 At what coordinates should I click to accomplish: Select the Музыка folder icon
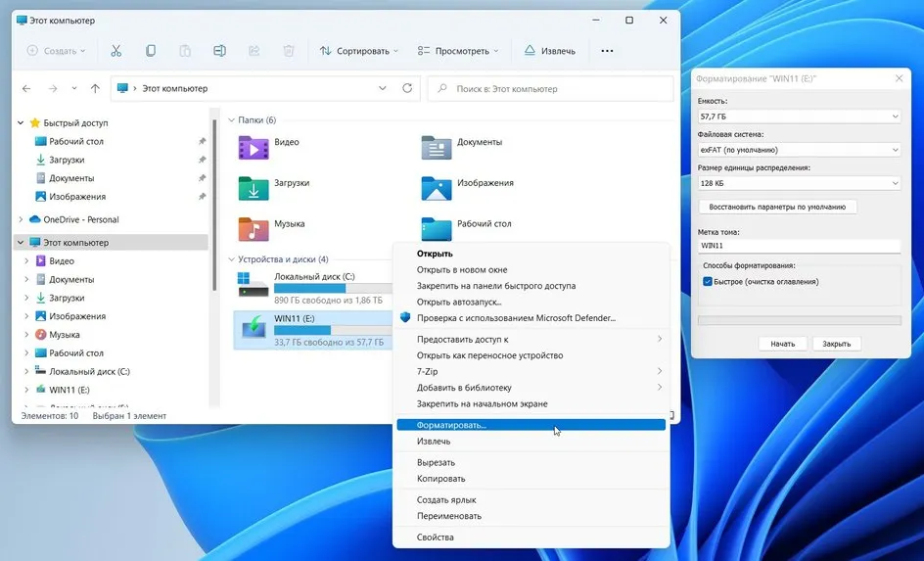(254, 229)
